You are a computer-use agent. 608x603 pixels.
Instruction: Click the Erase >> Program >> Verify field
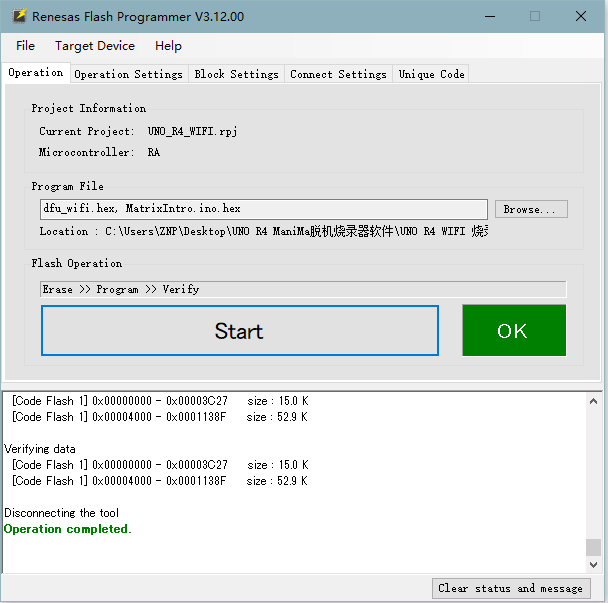pyautogui.click(x=303, y=289)
